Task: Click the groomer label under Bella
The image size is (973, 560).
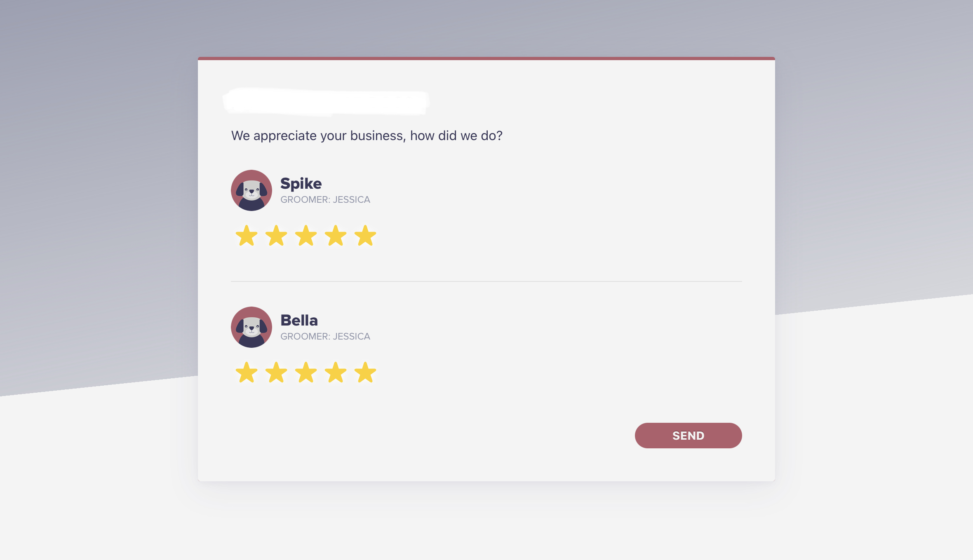Action: click(x=325, y=336)
